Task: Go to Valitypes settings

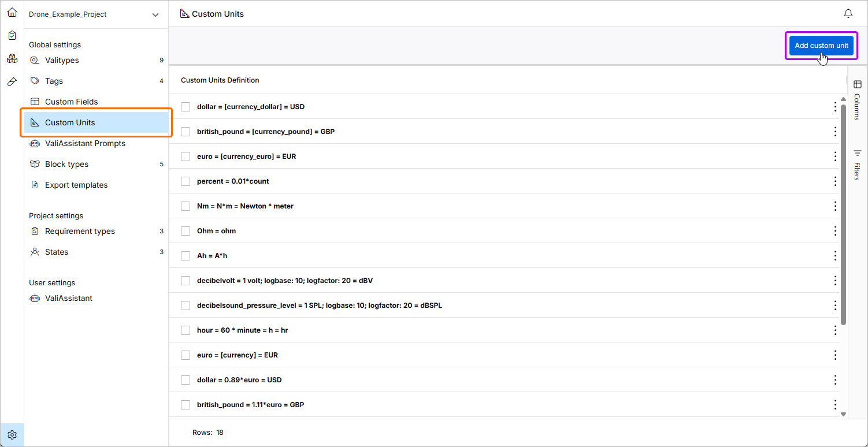Action: 62,60
